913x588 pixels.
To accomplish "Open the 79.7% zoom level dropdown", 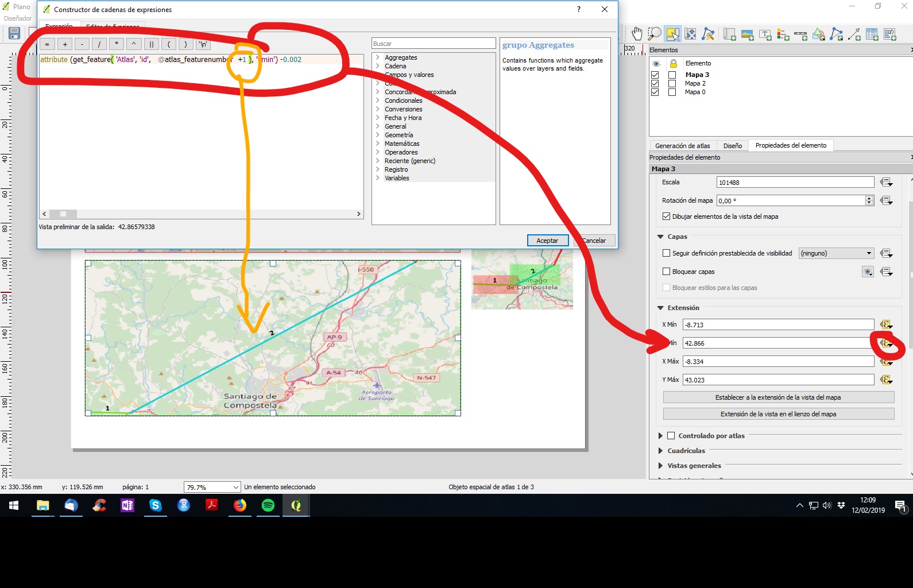I will coord(212,487).
